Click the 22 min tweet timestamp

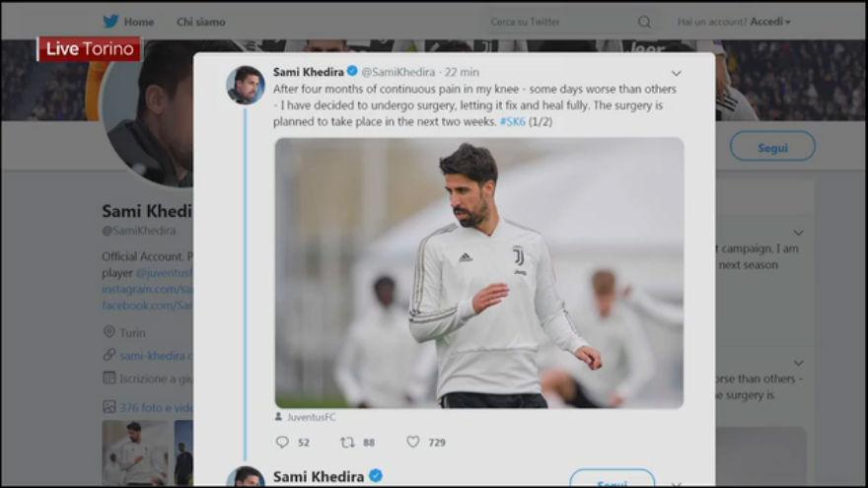coord(462,72)
